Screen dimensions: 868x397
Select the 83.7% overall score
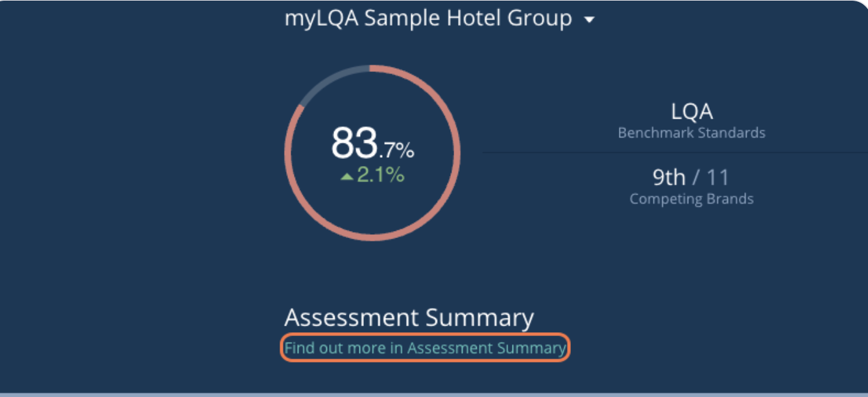pos(372,144)
